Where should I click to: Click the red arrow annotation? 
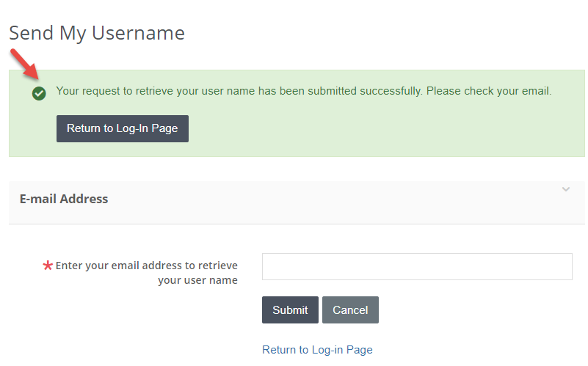23,65
